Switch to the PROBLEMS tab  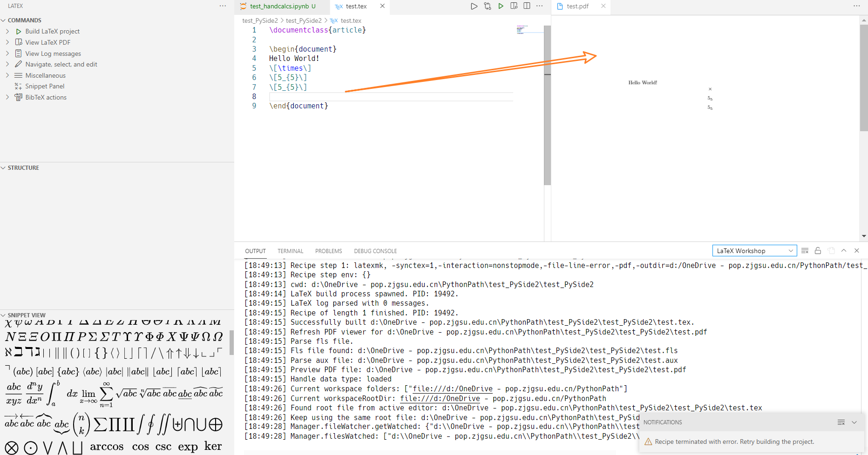pyautogui.click(x=328, y=251)
